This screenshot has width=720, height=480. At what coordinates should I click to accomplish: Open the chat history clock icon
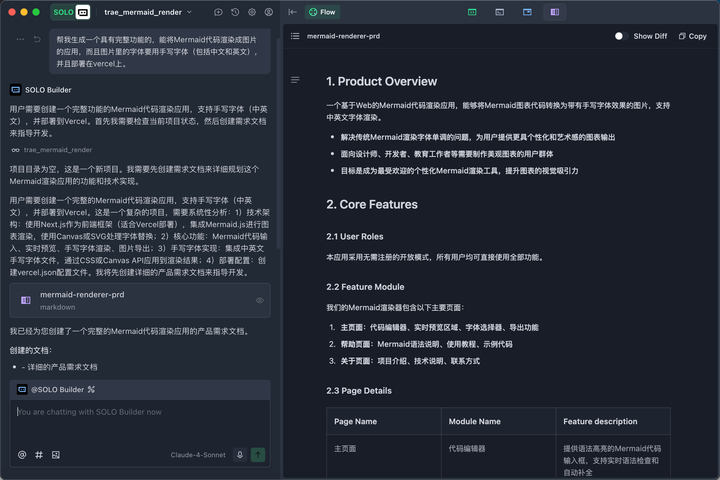pyautogui.click(x=234, y=12)
